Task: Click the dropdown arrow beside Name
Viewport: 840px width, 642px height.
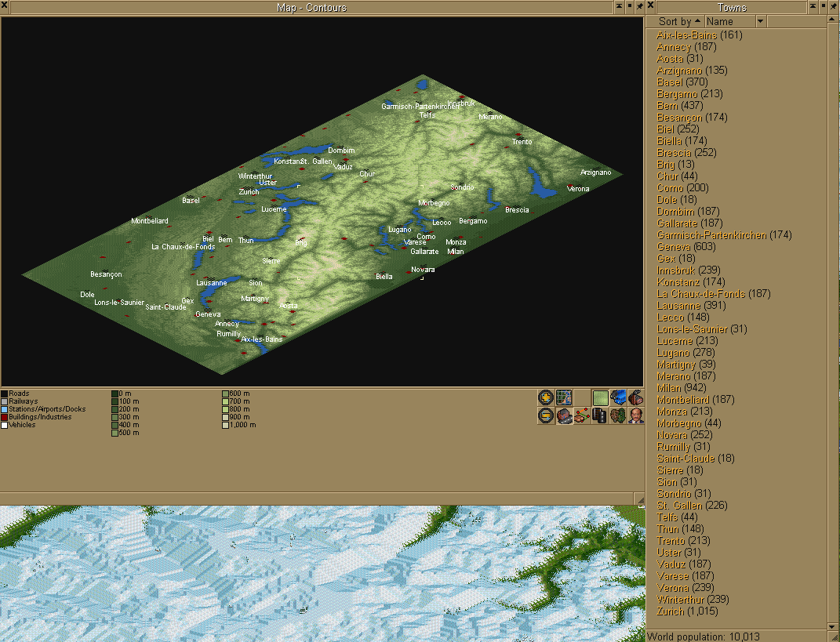Action: click(x=761, y=21)
